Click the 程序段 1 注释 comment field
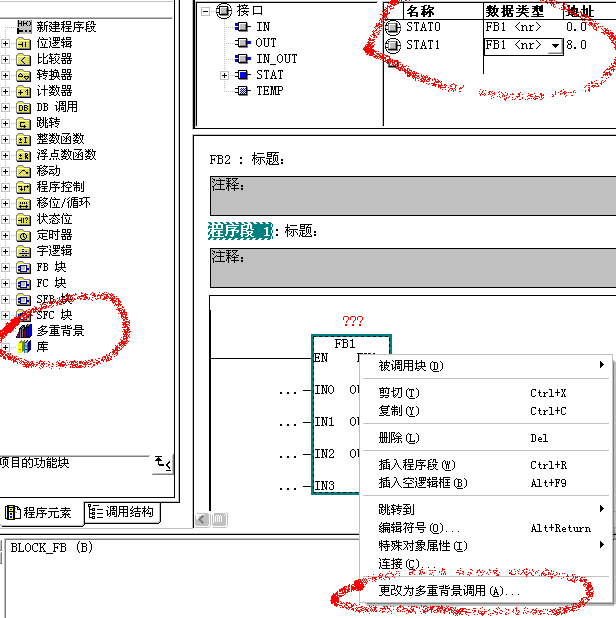This screenshot has height=618, width=616. pyautogui.click(x=413, y=268)
